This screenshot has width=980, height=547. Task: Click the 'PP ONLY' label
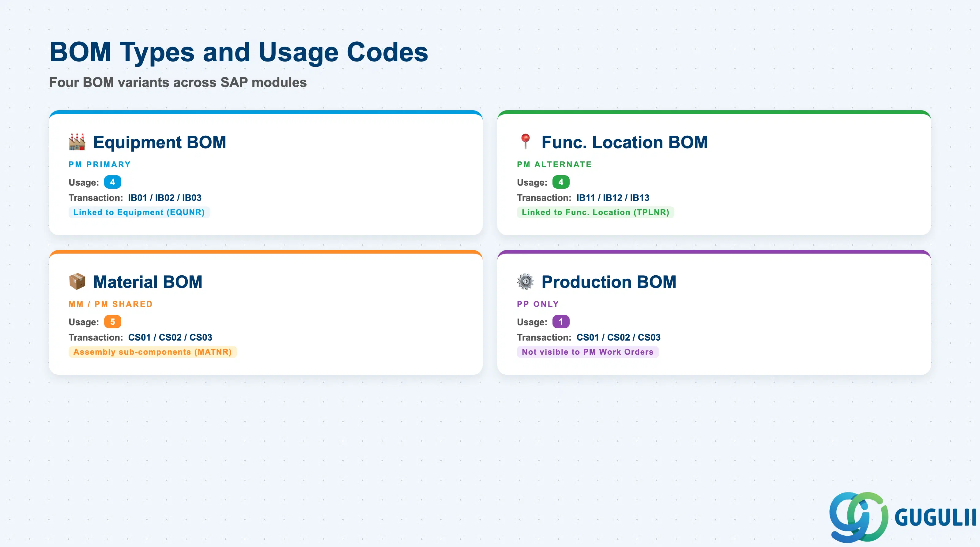[x=538, y=304]
